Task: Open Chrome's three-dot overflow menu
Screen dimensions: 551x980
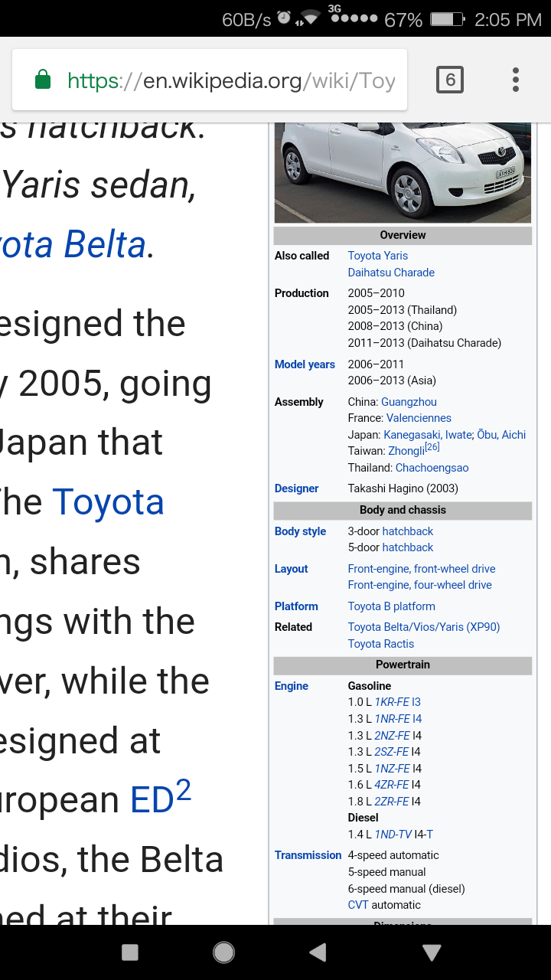Action: 516,80
